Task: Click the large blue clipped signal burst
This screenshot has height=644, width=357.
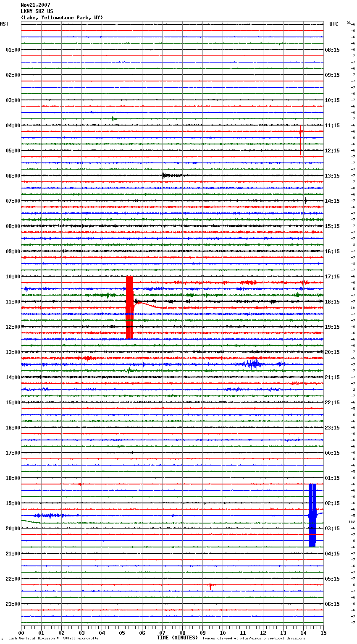Action: point(312,515)
